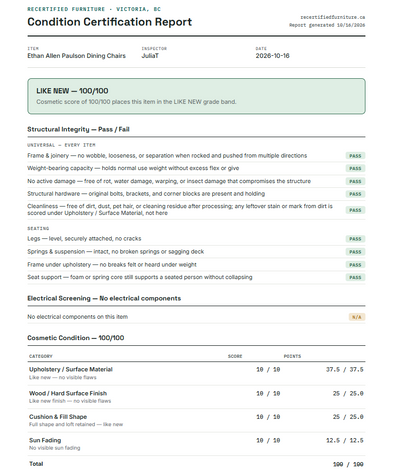Viewport: 416px width, 471px height.
Task: Click the N/A badge under Electrical Screening
Action: 357,317
